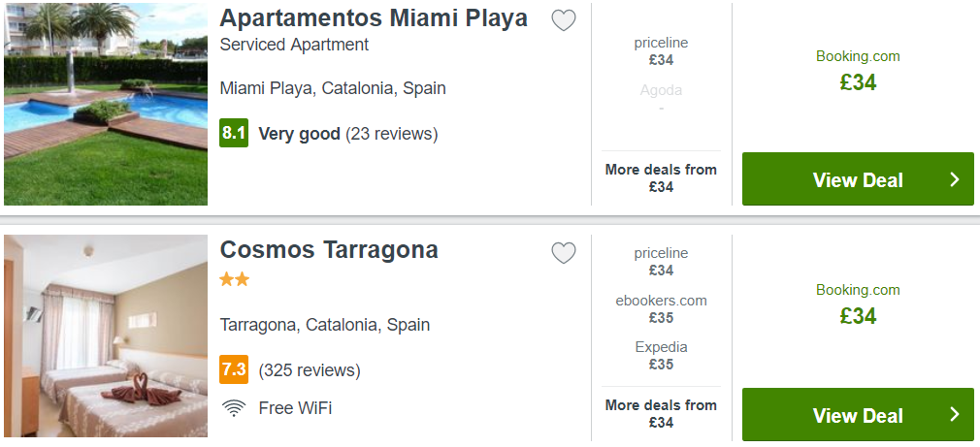Click the 8.1 green rating badge

(x=234, y=134)
